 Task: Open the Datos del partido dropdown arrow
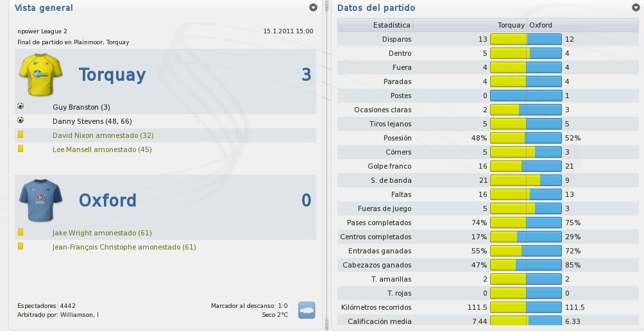(636, 8)
